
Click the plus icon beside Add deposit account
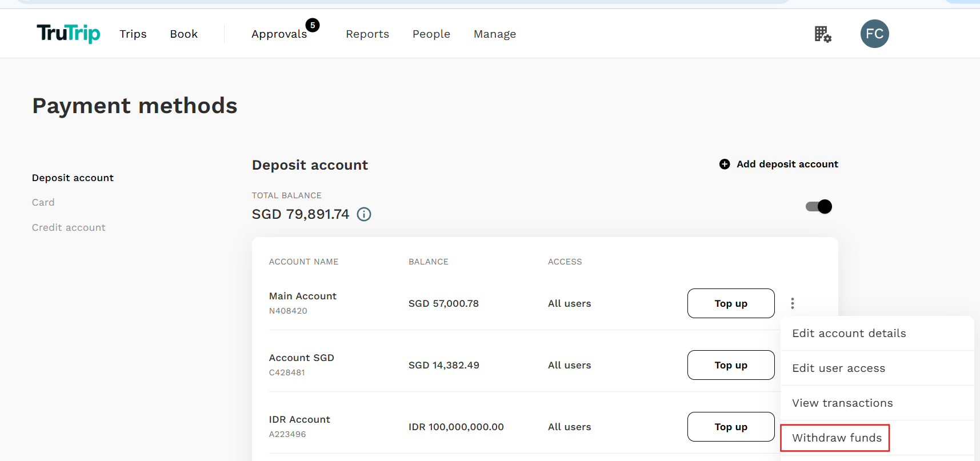coord(725,164)
